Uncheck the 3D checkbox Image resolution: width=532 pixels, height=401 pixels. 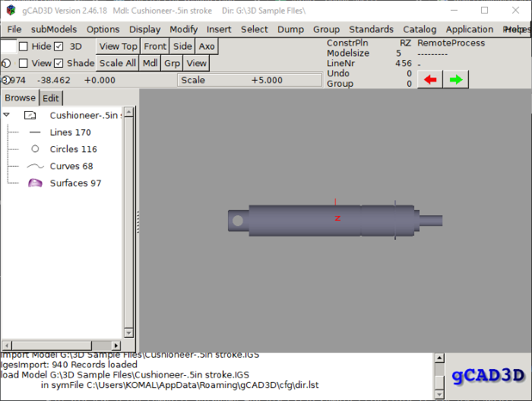[59, 46]
